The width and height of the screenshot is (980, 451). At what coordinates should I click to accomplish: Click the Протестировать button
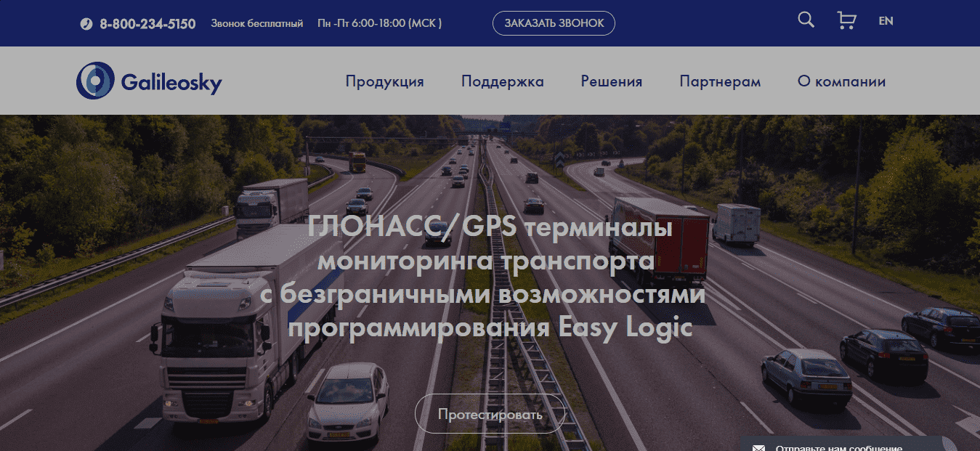pyautogui.click(x=490, y=414)
